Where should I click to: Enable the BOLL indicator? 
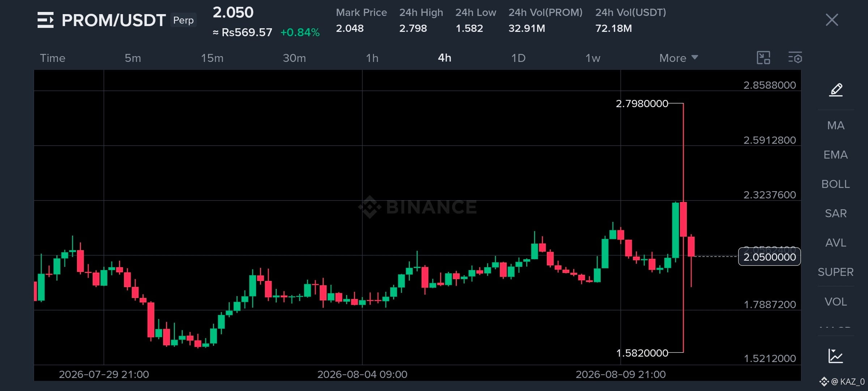coord(836,184)
